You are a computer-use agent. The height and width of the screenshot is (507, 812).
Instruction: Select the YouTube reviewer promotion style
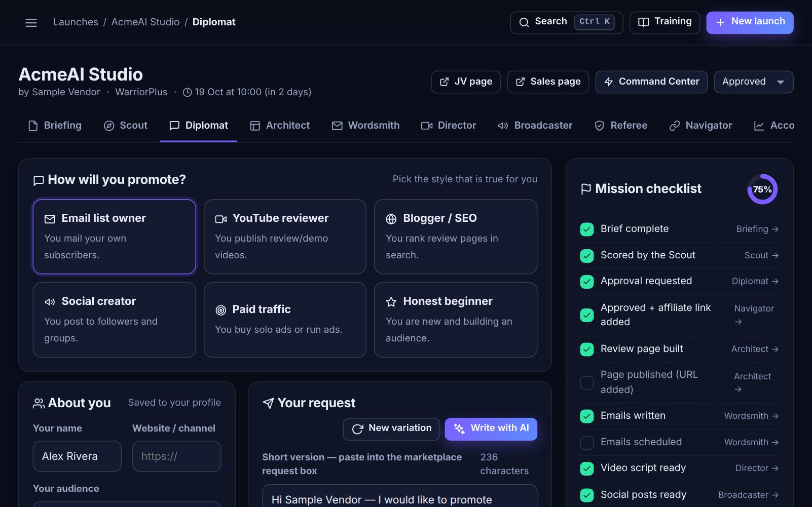[x=285, y=237]
